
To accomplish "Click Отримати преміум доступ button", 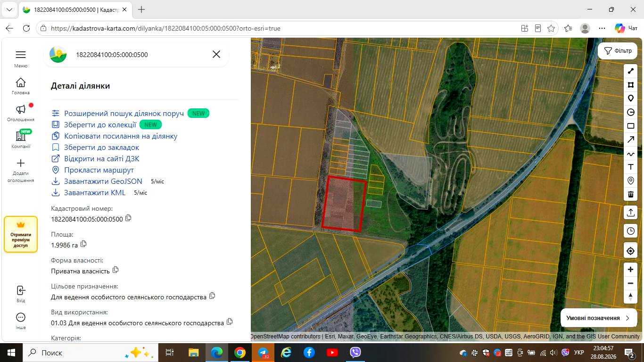I will (x=21, y=234).
